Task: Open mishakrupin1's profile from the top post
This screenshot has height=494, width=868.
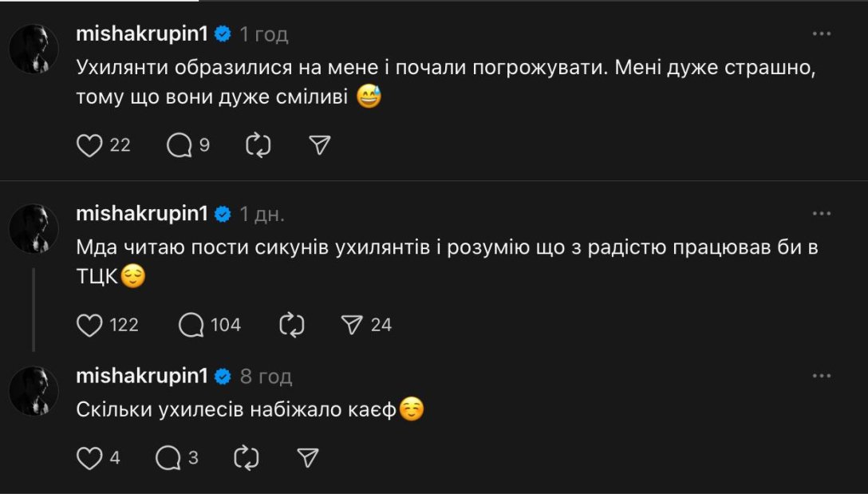Action: pos(144,33)
